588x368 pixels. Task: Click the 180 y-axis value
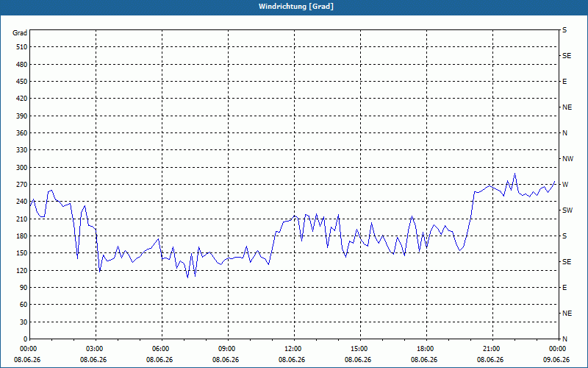(22, 236)
